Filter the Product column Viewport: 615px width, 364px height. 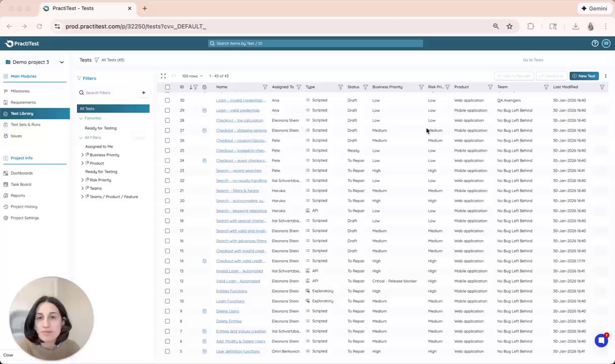pos(490,87)
